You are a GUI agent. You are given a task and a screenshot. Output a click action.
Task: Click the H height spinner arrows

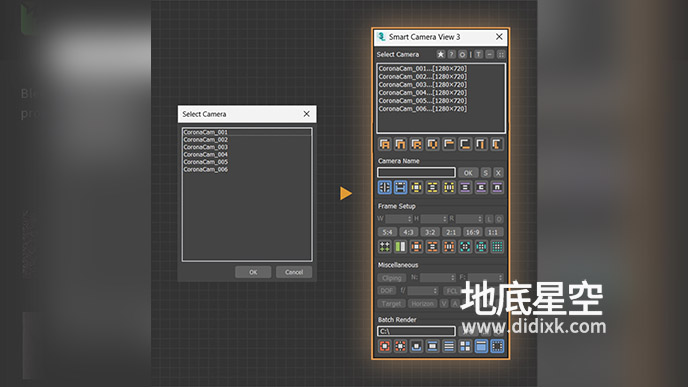pyautogui.click(x=444, y=219)
